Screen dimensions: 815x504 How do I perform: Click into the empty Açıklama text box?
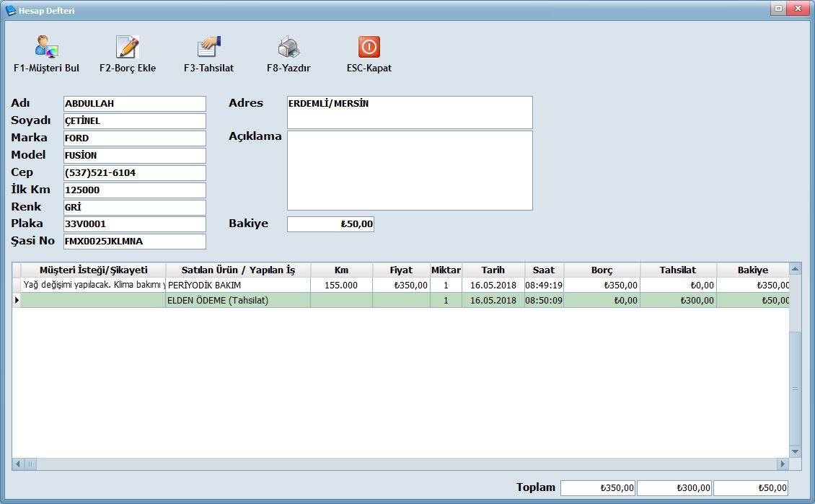[409, 170]
